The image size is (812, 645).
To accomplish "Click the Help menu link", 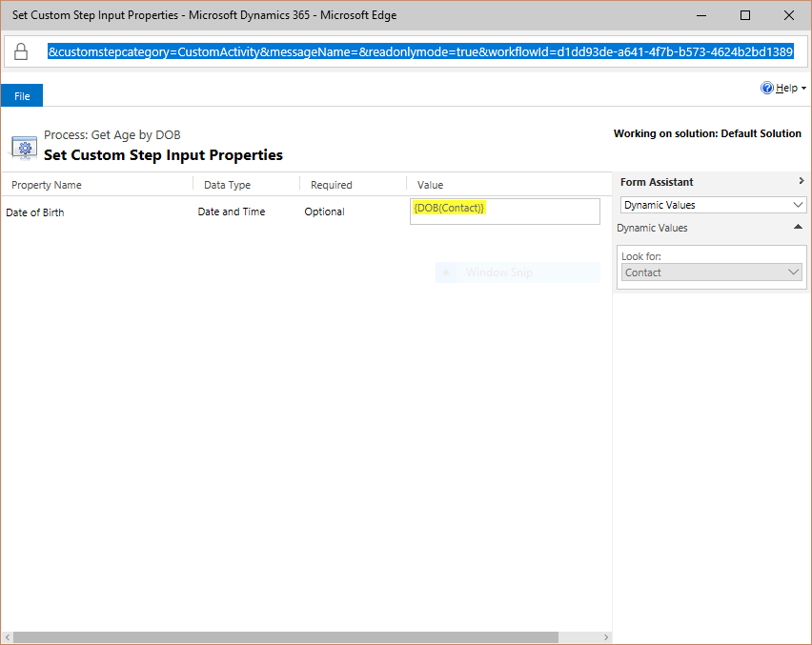I will pos(786,88).
